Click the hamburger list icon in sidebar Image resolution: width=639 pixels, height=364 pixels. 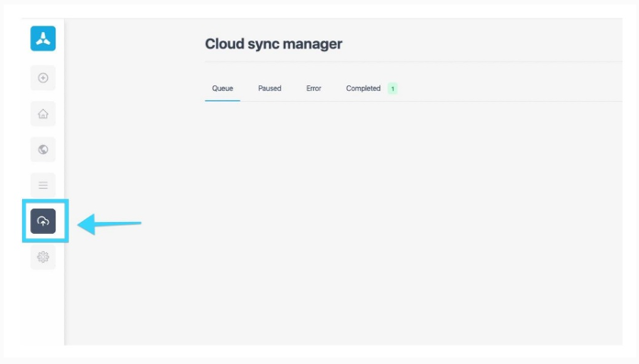(x=43, y=185)
